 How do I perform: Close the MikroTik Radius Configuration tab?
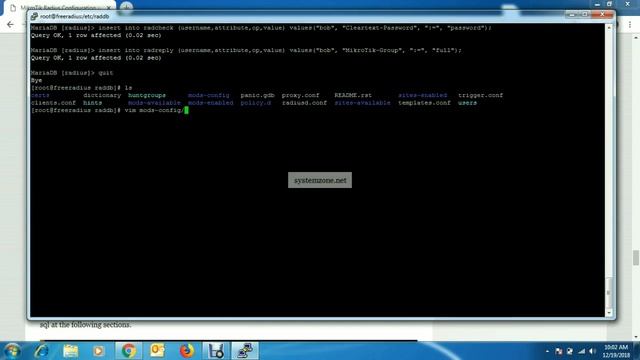tap(109, 7)
